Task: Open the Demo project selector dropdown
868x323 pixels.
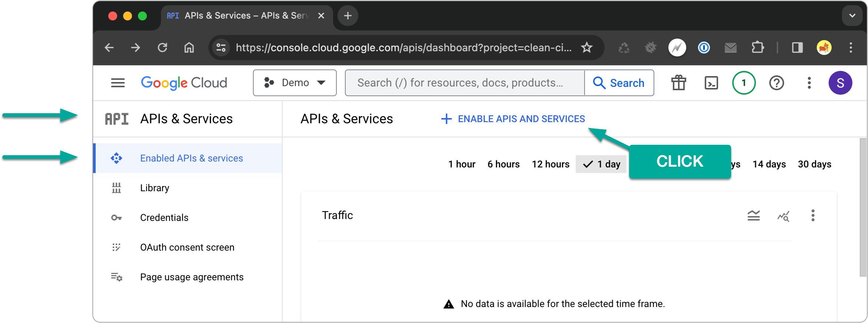Action: (x=295, y=83)
